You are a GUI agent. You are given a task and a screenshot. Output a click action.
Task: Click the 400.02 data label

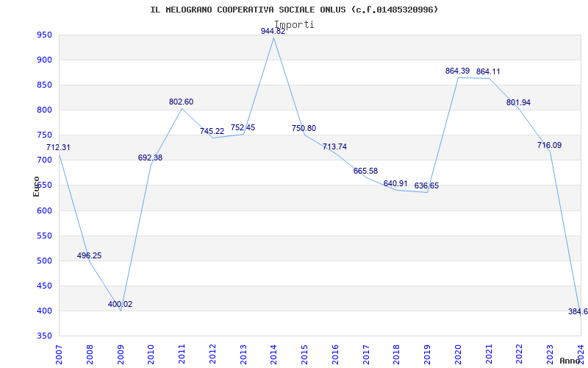120,305
